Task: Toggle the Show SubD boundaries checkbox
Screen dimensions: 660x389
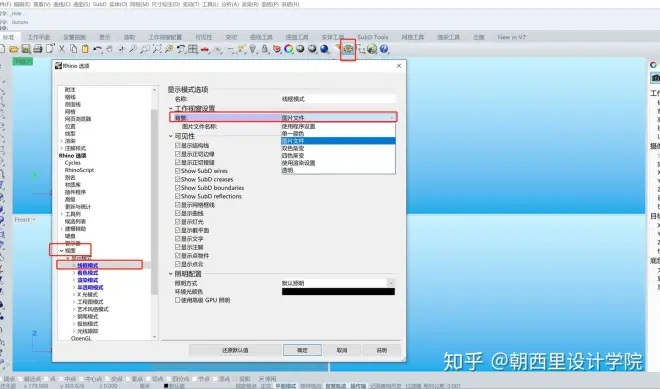Action: [178, 188]
